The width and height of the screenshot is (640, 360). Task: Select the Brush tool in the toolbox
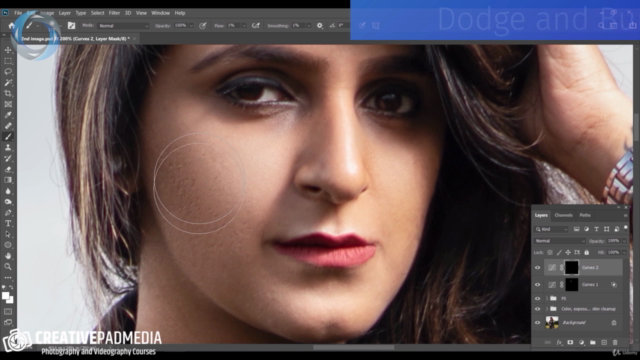pyautogui.click(x=8, y=137)
